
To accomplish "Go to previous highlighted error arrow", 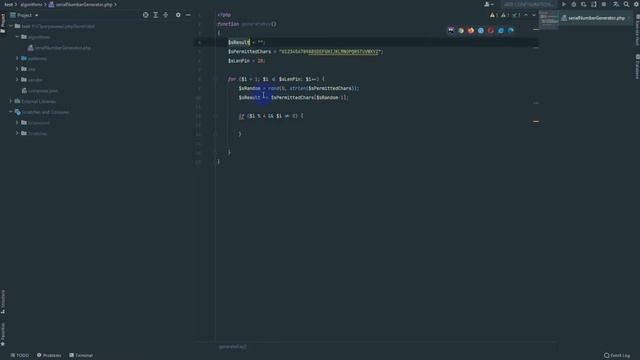I will (526, 15).
